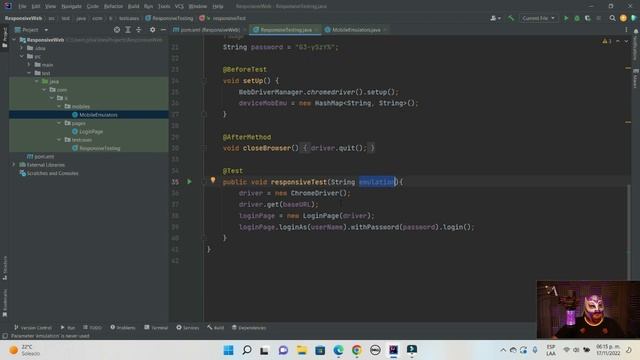Select MobileEmulators class in project tree

[x=98, y=115]
